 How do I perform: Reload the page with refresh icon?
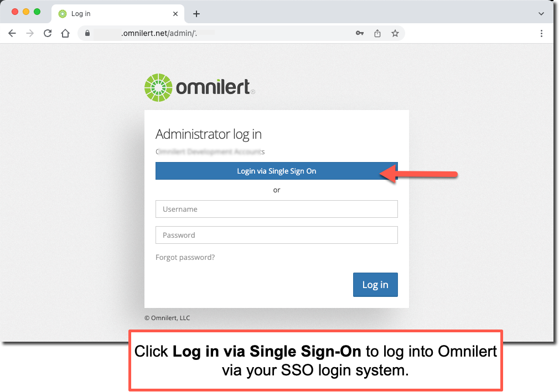point(48,34)
